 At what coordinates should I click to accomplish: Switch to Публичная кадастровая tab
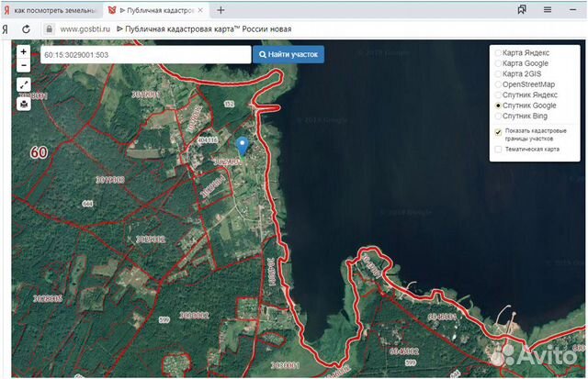155,10
